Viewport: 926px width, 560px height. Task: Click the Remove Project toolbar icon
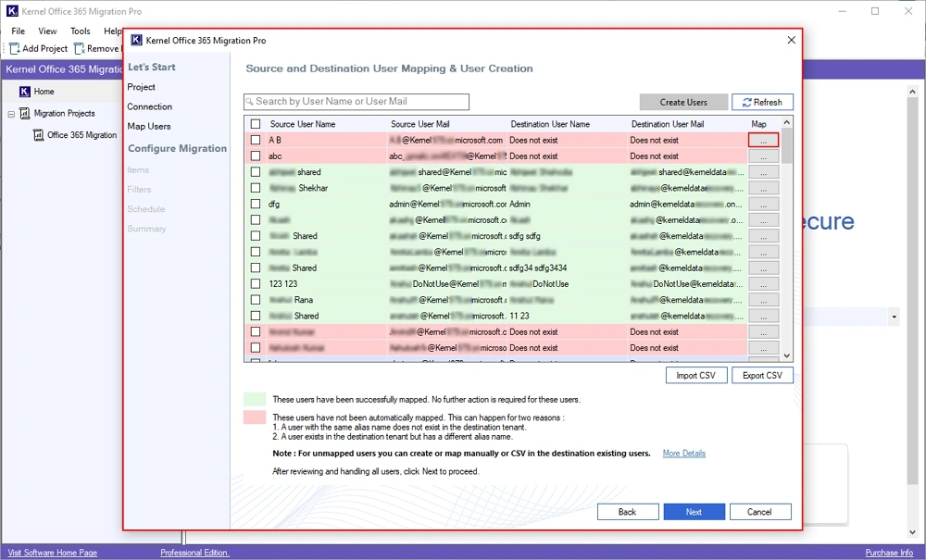click(78, 48)
